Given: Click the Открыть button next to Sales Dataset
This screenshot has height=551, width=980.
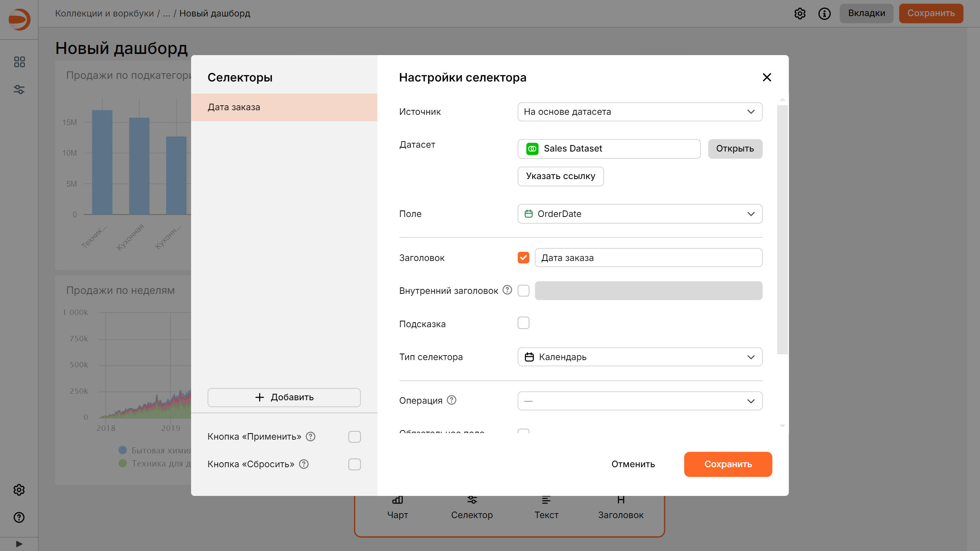Looking at the screenshot, I should coord(735,149).
